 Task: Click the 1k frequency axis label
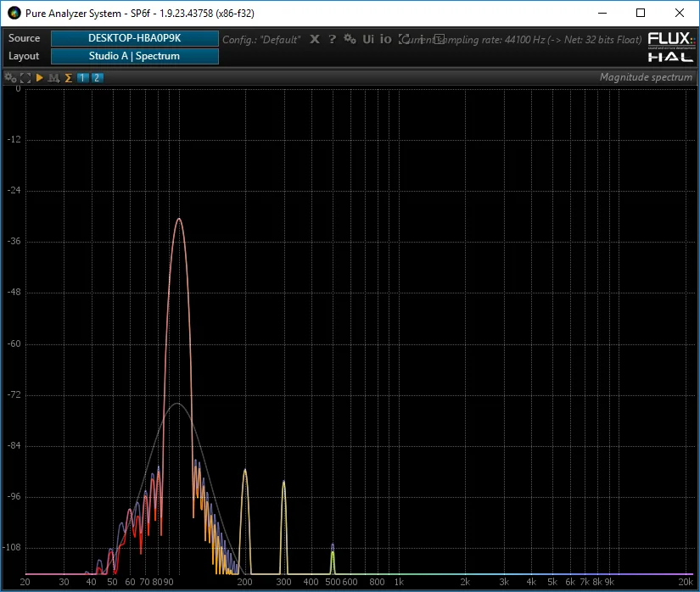399,582
